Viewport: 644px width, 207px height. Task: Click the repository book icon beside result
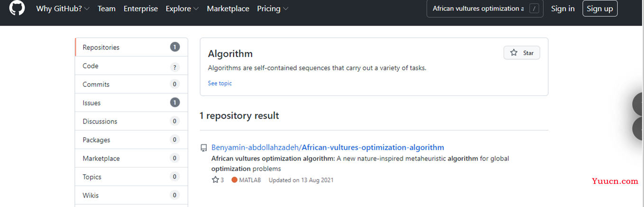pyautogui.click(x=204, y=148)
